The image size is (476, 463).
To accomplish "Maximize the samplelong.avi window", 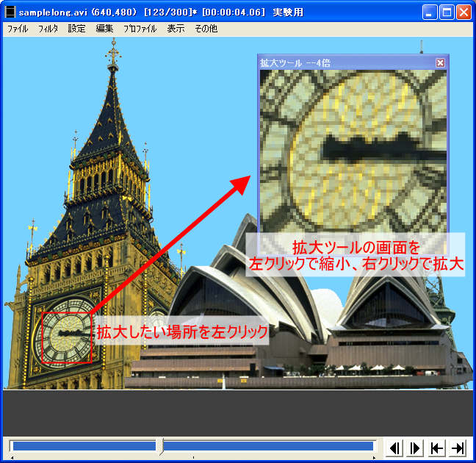I will click(447, 12).
